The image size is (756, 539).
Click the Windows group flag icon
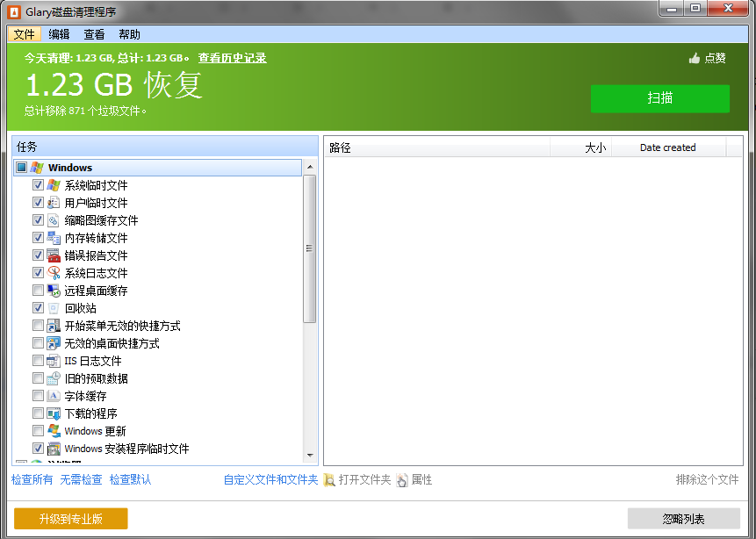pos(37,168)
